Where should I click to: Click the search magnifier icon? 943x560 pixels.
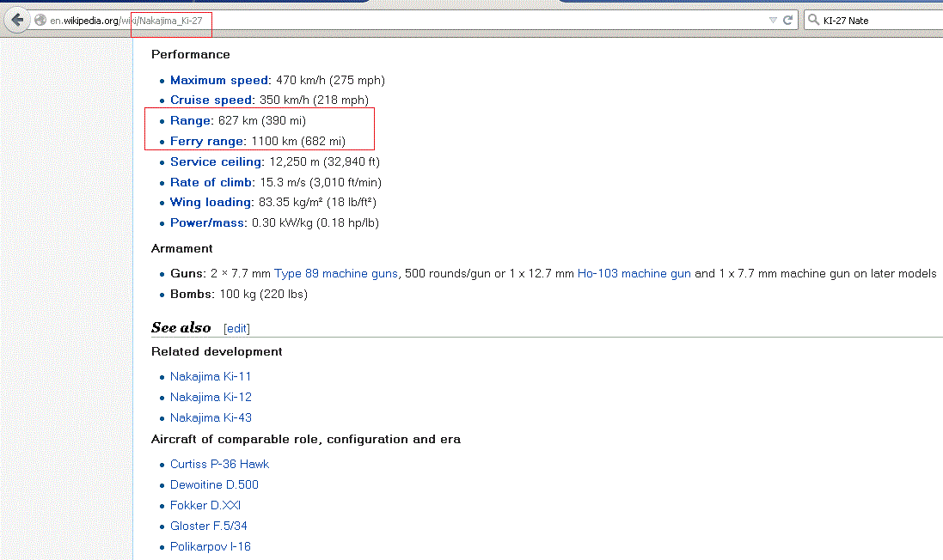(x=814, y=20)
